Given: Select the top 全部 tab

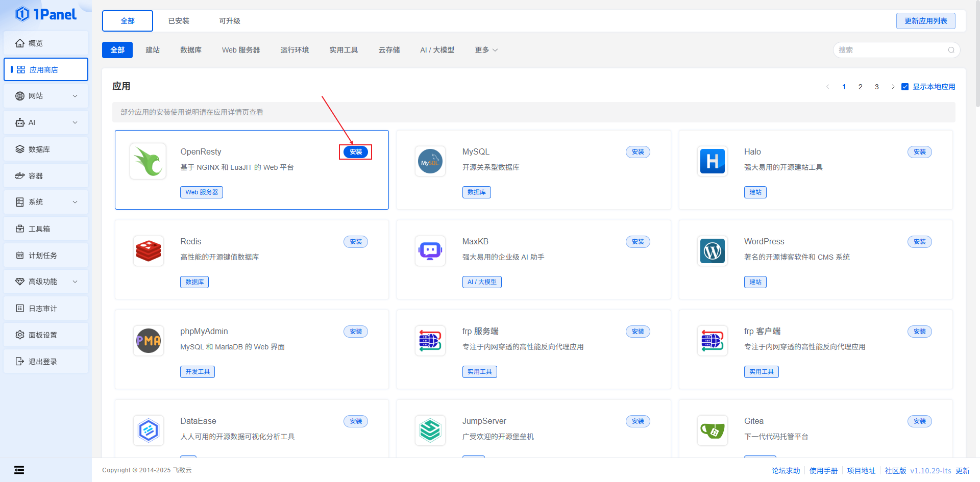Looking at the screenshot, I should (128, 21).
